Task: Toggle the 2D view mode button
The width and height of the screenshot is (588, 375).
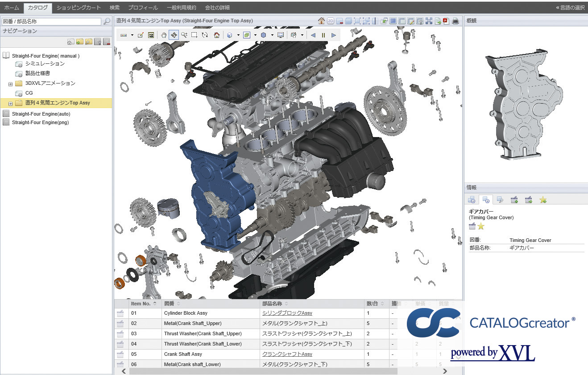Action: pyautogui.click(x=330, y=21)
